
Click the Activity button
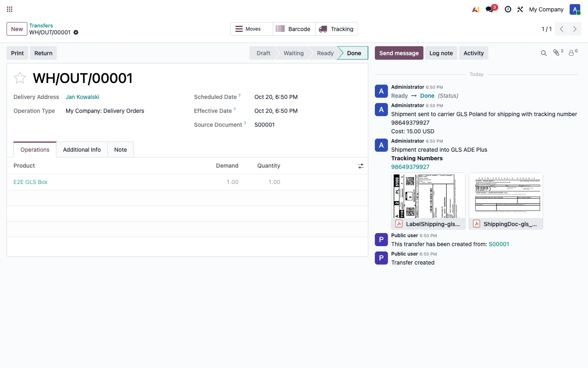click(x=474, y=53)
